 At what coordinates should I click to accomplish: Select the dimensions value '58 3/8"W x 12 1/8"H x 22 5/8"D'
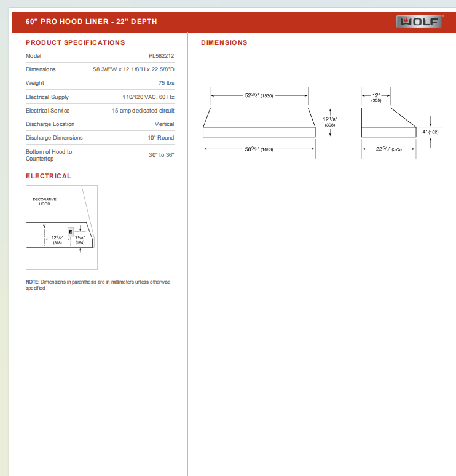pos(133,69)
